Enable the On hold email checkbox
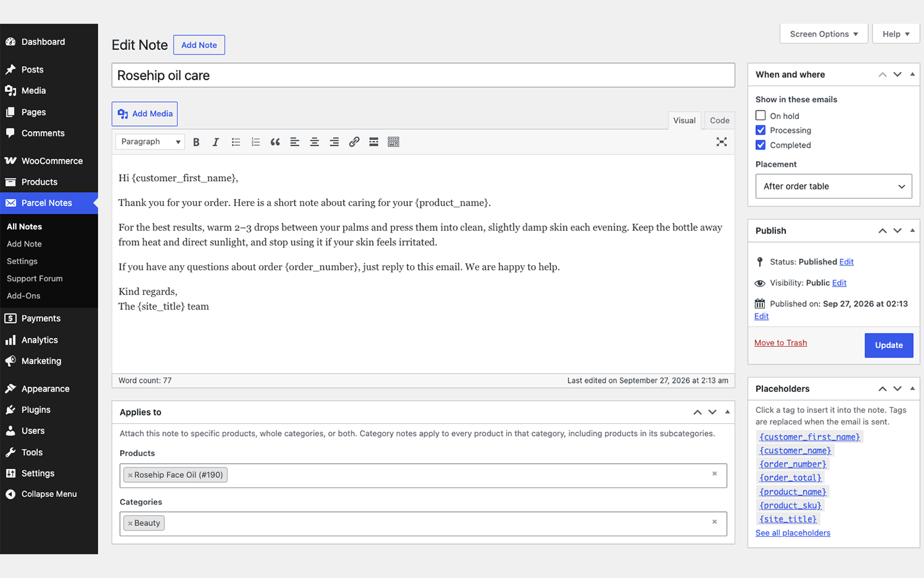The image size is (924, 578). 760,116
